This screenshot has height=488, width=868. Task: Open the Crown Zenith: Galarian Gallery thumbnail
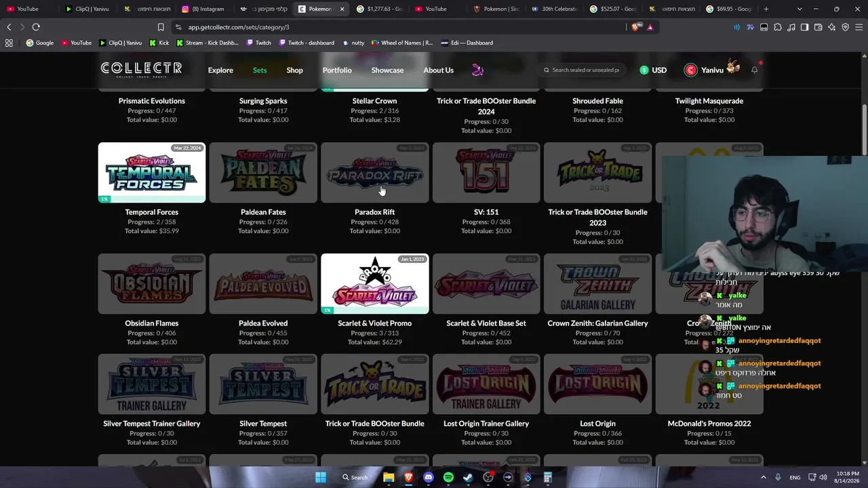597,283
